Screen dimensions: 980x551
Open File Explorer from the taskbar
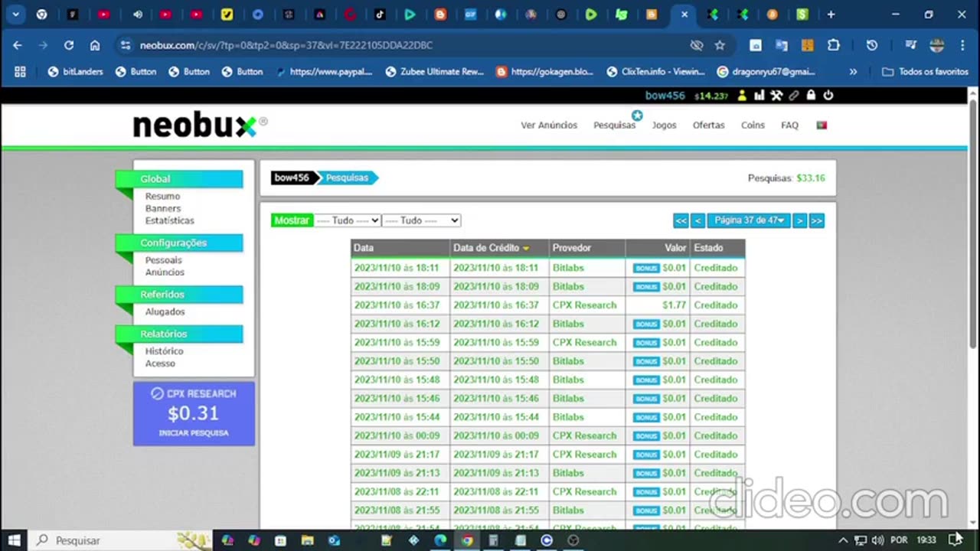[307, 540]
